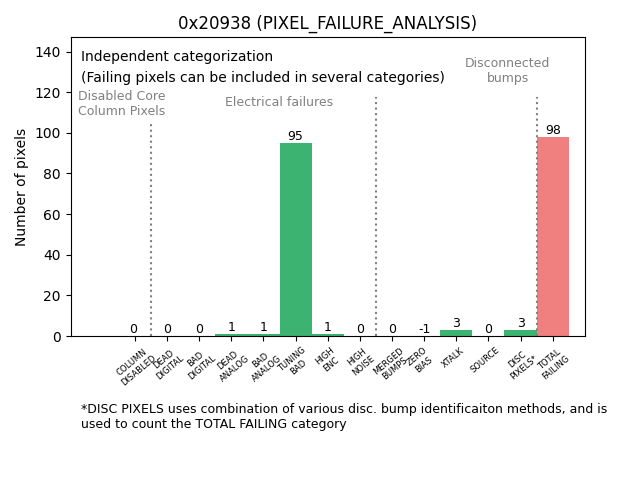Click the tall green TUNING BAD bar
The image size is (640, 480).
[x=295, y=240]
